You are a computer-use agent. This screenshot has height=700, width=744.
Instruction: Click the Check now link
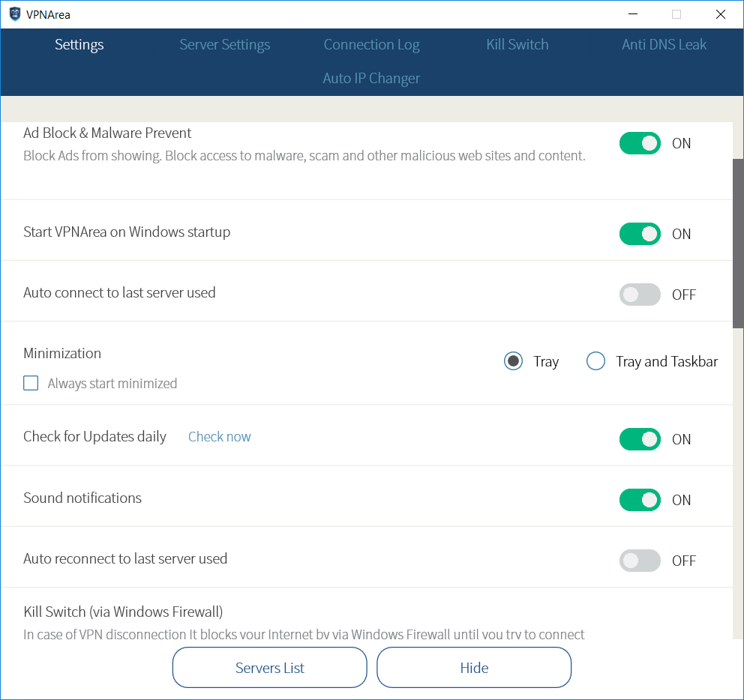pyautogui.click(x=220, y=437)
